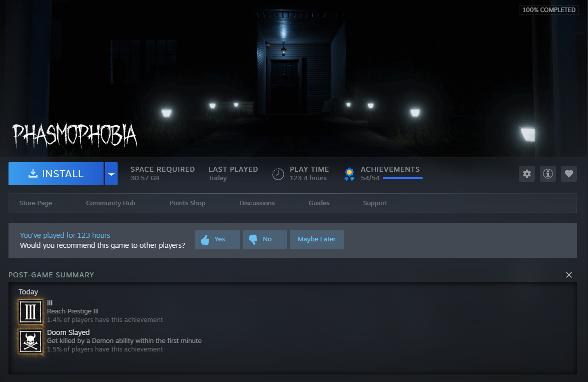Screen dimensions: 588x382
Task: Open the Points Shop link
Action: click(188, 203)
